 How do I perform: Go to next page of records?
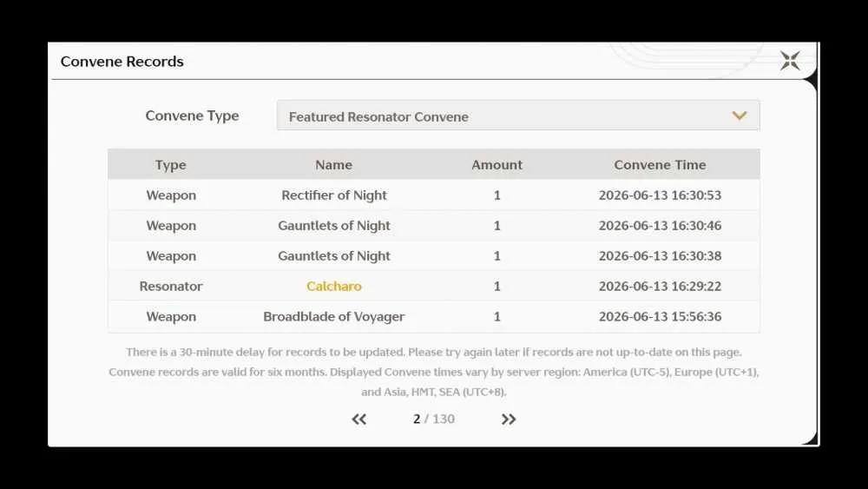point(509,420)
